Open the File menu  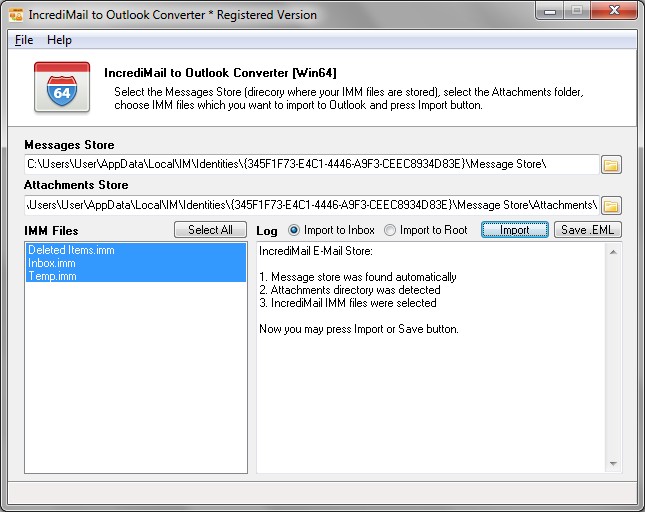coord(24,40)
